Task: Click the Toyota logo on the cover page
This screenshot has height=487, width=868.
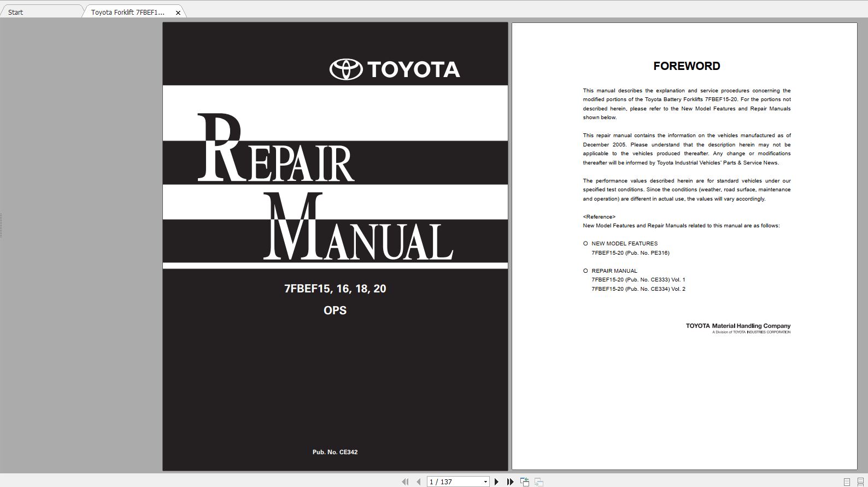Action: (395, 69)
